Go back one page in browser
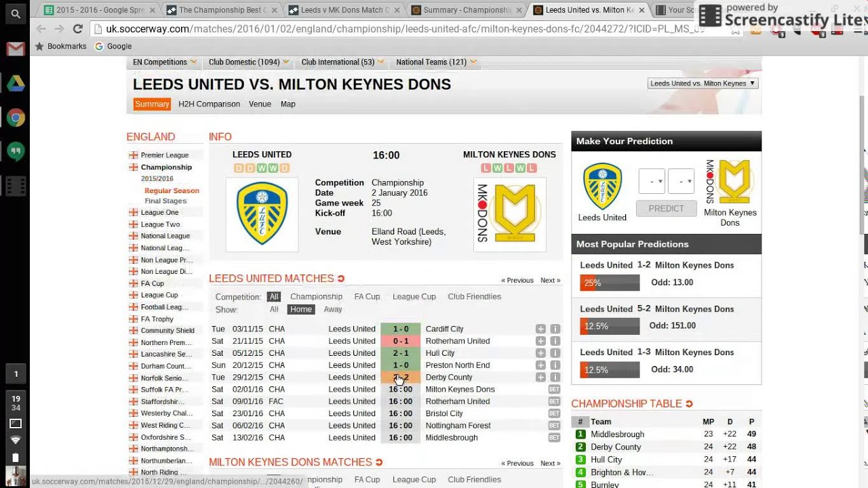Image resolution: width=868 pixels, height=488 pixels. coord(41,29)
